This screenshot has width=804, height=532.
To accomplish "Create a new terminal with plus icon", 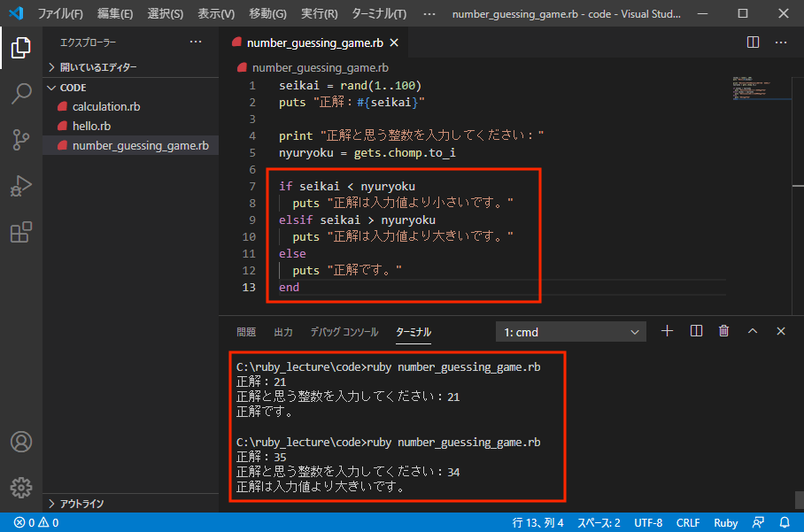I will 667,331.
